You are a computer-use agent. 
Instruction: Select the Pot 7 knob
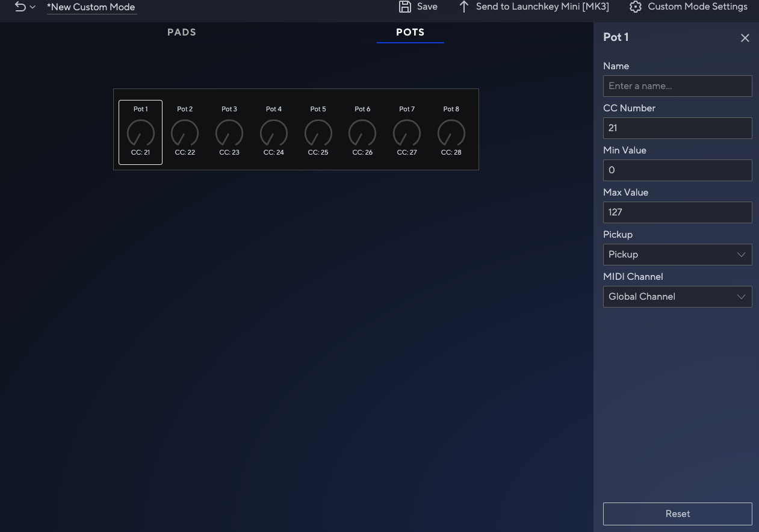point(407,132)
